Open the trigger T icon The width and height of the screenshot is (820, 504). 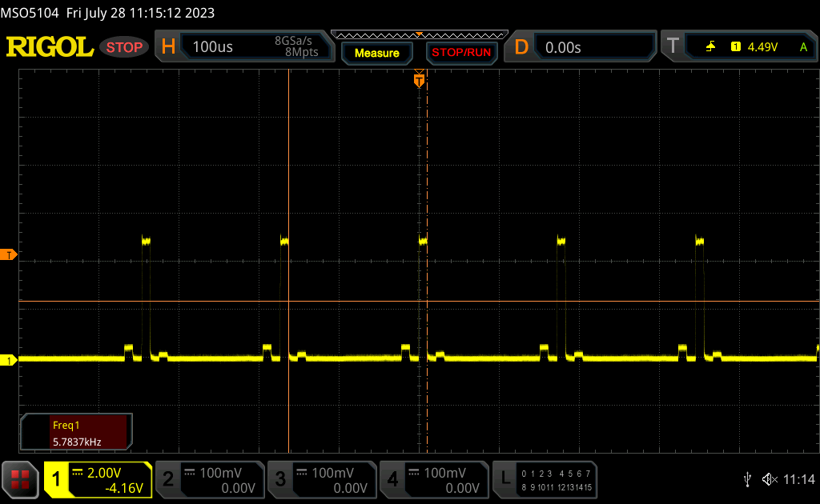pyautogui.click(x=673, y=46)
